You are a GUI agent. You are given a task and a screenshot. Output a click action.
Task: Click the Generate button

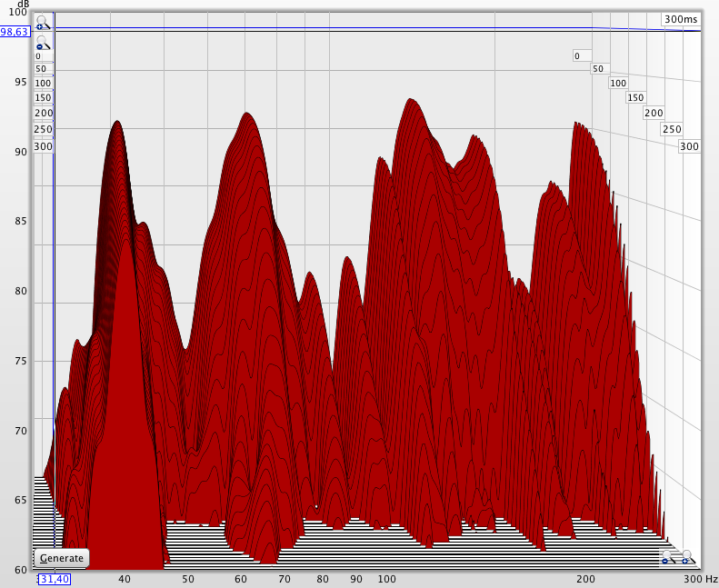point(62,558)
